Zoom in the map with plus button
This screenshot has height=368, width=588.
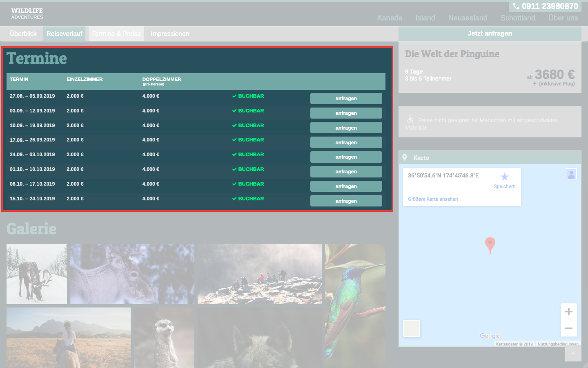(568, 312)
